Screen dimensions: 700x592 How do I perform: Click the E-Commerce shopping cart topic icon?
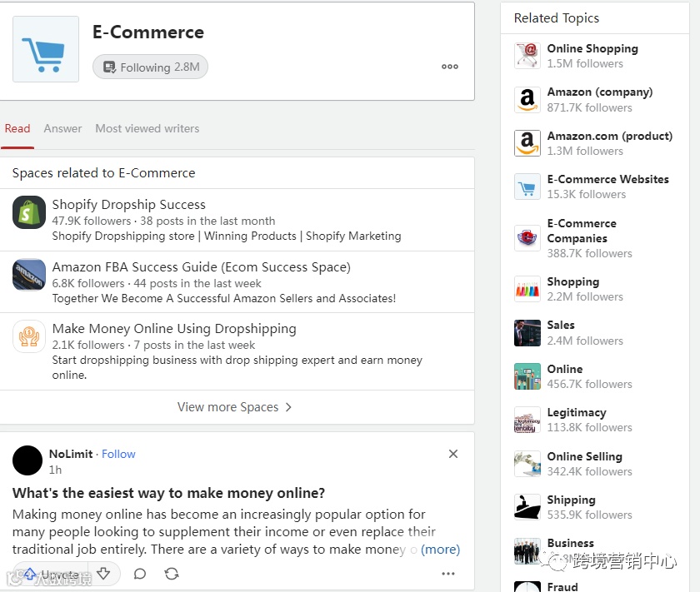[46, 49]
